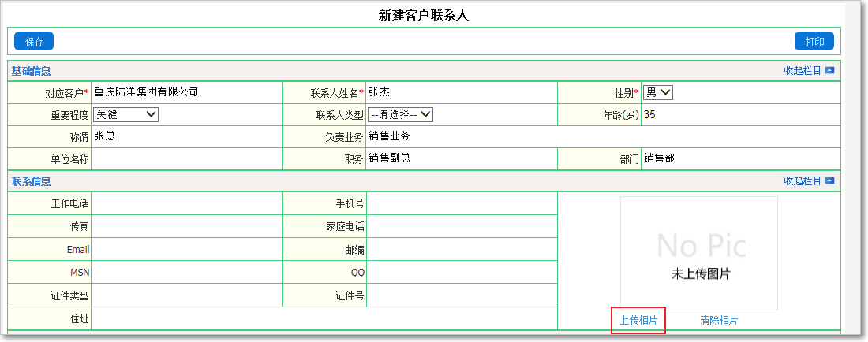Screen dimensions: 868x342
Task: Click the 基础信息 section title
Action: pos(31,71)
